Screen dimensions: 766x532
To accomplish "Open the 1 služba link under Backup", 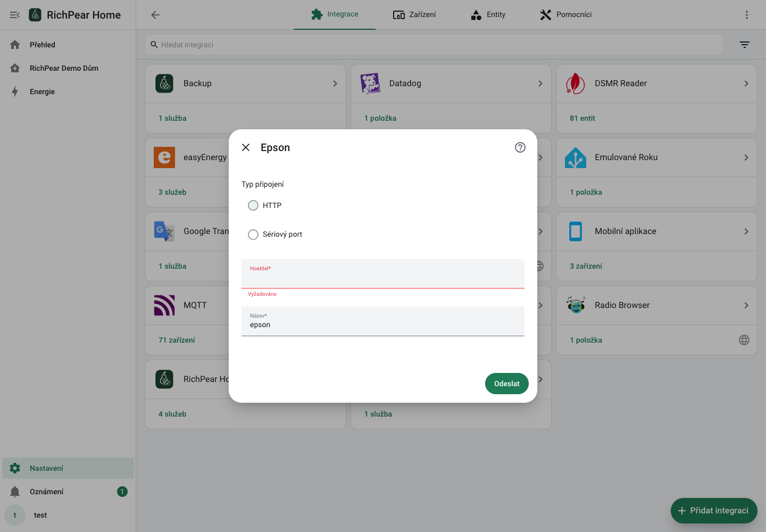I will [172, 118].
